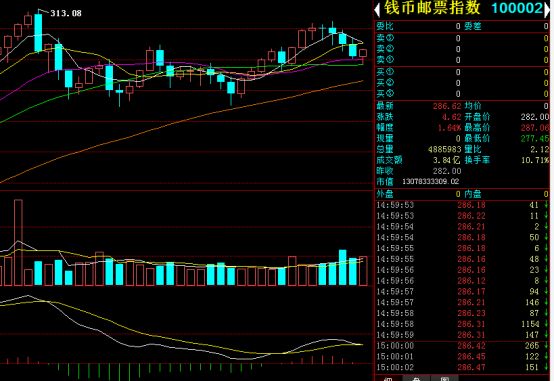554x381 pixels.
Task: Open the second tab under the trade list
Action: pyautogui.click(x=416, y=379)
